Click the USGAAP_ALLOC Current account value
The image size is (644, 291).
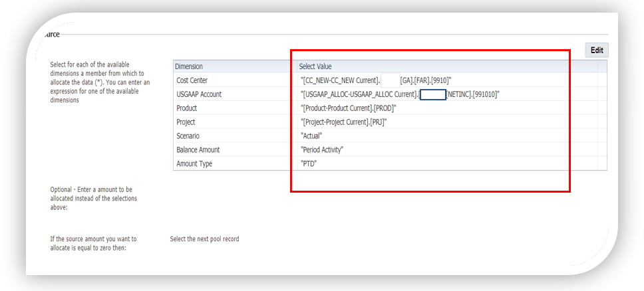(x=359, y=94)
